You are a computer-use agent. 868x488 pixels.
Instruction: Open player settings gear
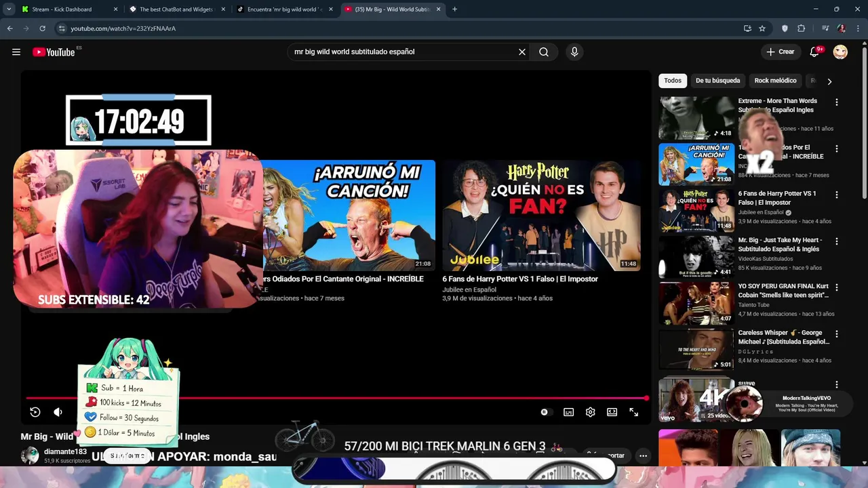590,412
